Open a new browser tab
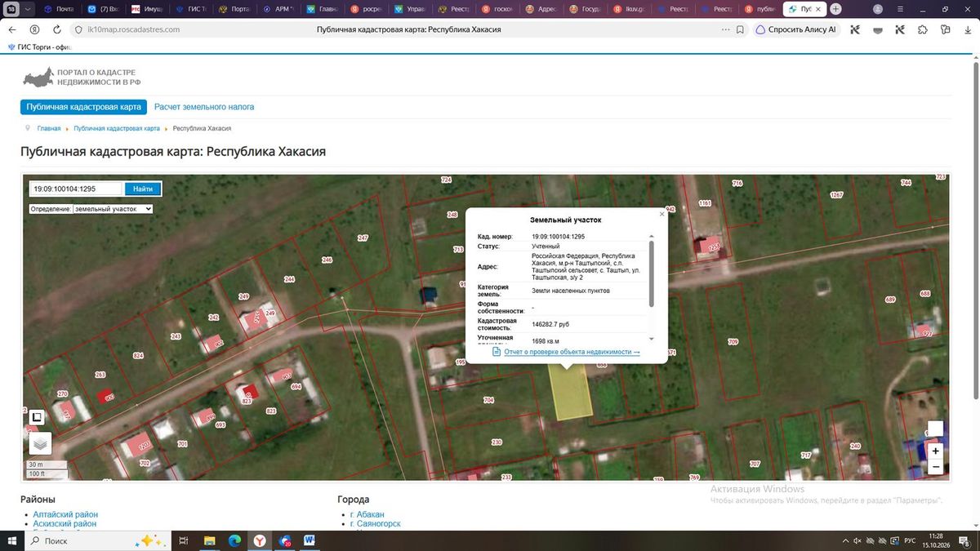This screenshot has width=980, height=551. 835,9
